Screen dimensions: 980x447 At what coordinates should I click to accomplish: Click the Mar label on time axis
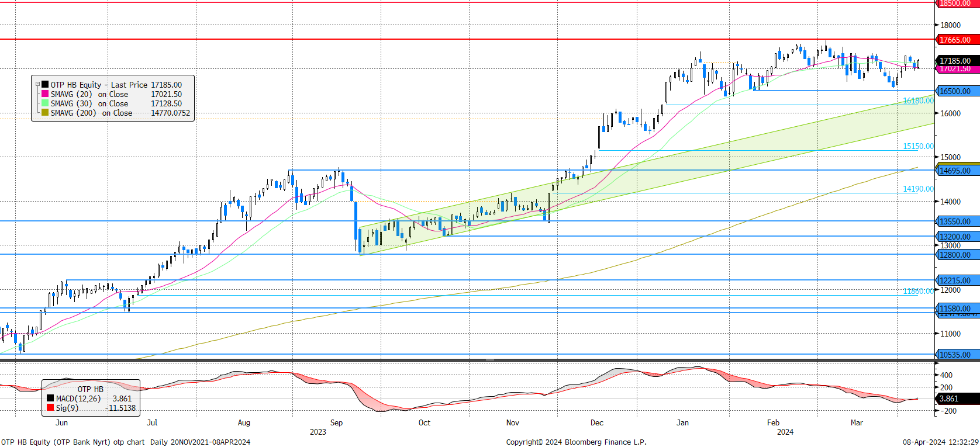pyautogui.click(x=857, y=422)
